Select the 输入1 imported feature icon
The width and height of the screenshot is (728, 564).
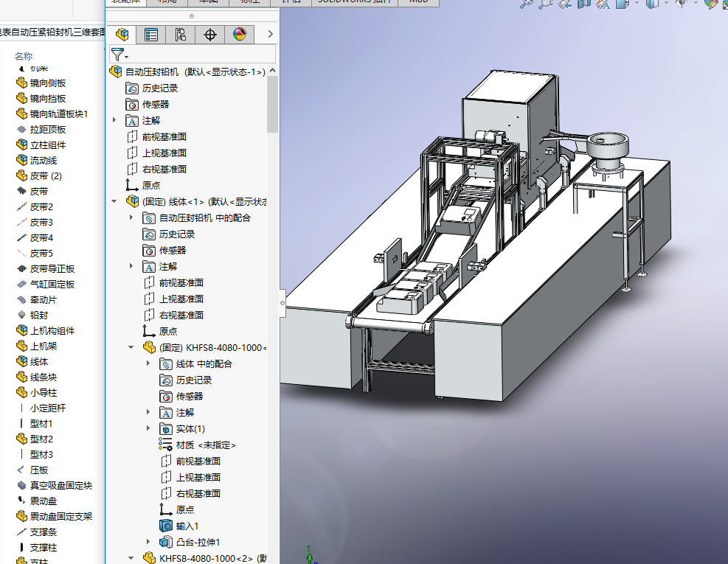[x=167, y=526]
